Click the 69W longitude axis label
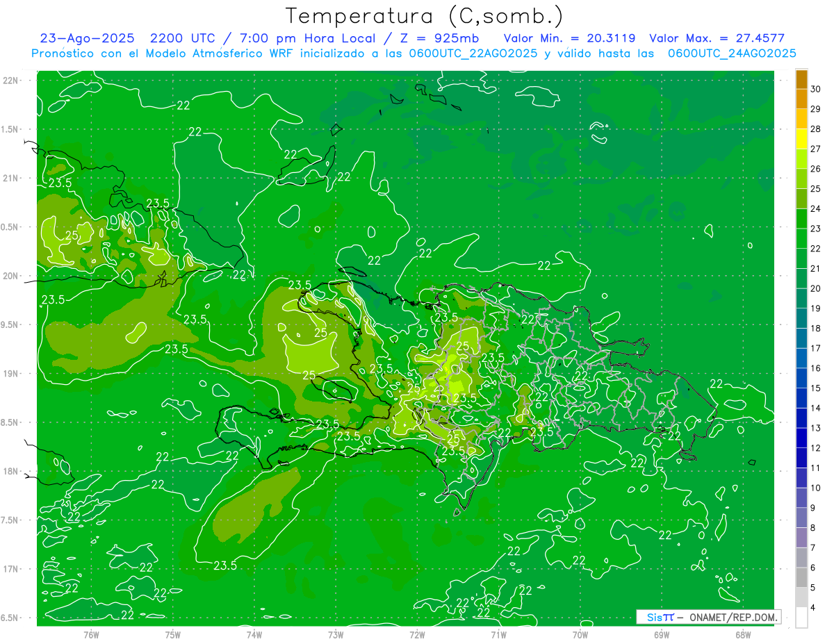The image size is (834, 644). [662, 634]
